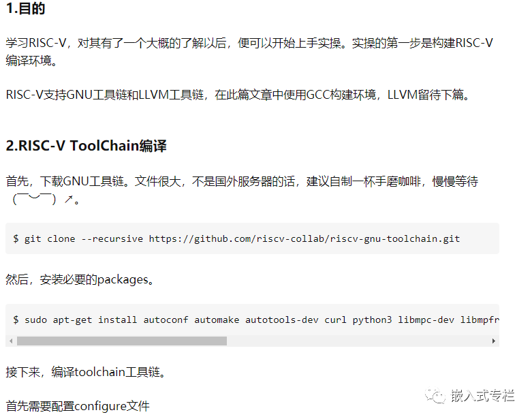
Task: Click the GitHub riscv-gnu-toolchain URL
Action: click(304, 239)
